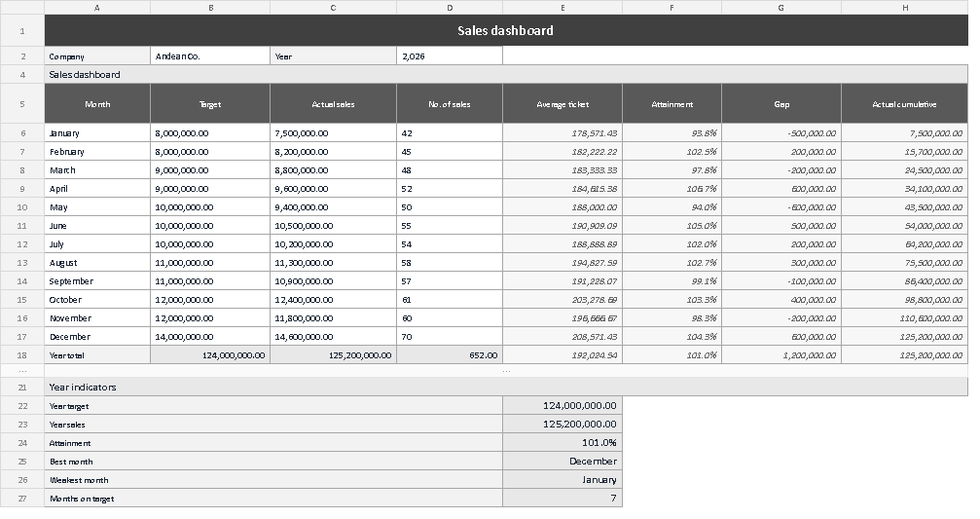Image resolution: width=980 pixels, height=519 pixels.
Task: Click the 'Average ticket' column heading
Action: pyautogui.click(x=563, y=104)
